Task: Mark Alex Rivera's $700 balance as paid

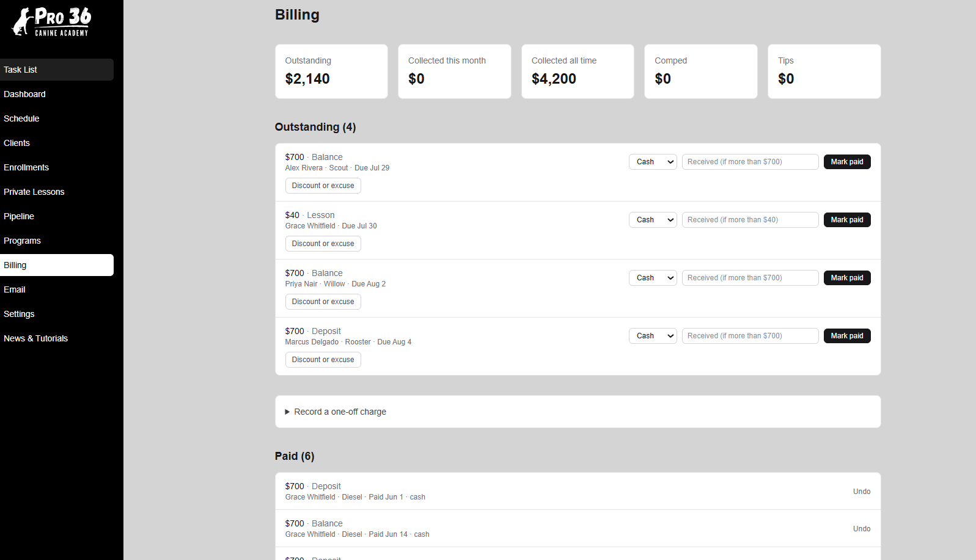Action: coord(847,162)
